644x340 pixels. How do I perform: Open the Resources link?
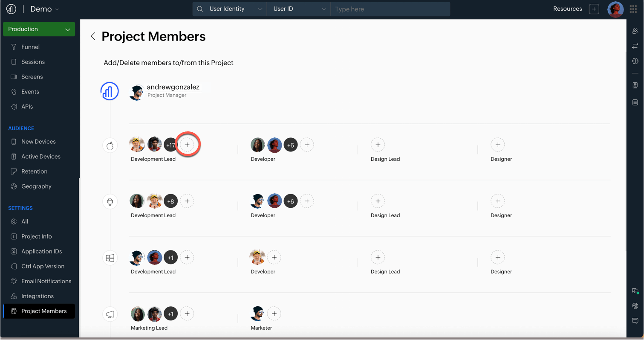click(x=567, y=9)
